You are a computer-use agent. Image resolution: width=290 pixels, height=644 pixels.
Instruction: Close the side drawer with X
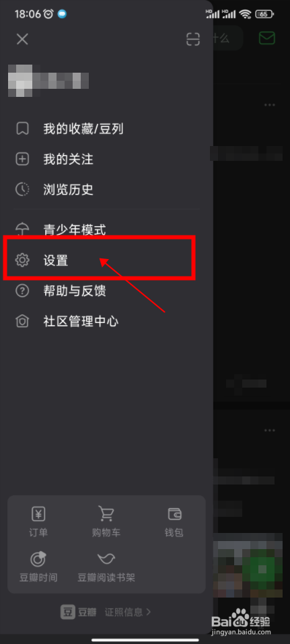[x=22, y=39]
